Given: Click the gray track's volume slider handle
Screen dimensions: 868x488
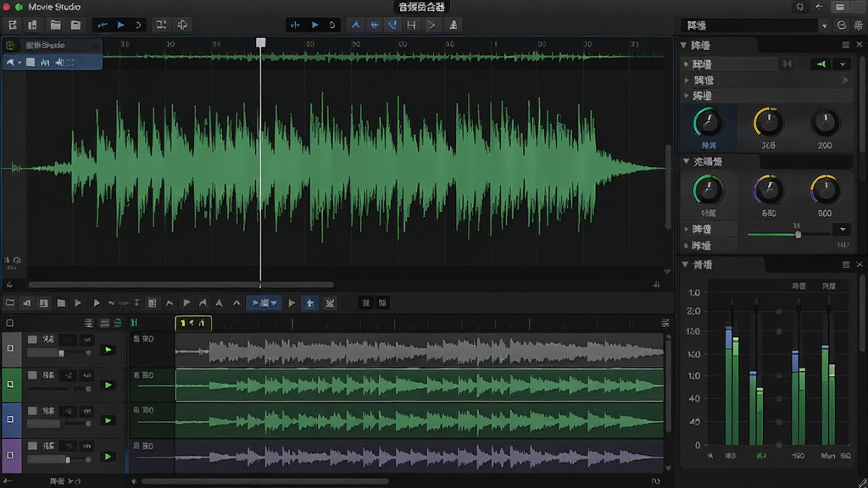Looking at the screenshot, I should click(x=61, y=353).
